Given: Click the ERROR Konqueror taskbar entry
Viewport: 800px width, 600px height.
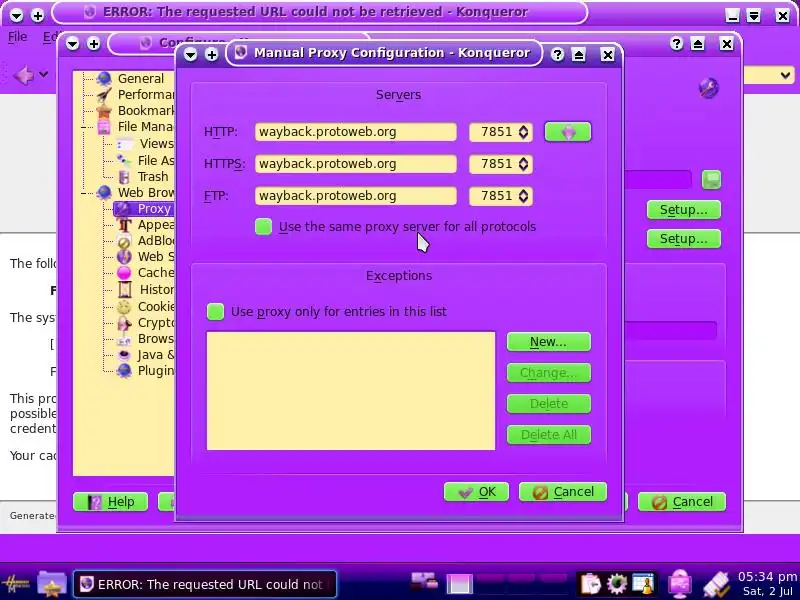Looking at the screenshot, I should tap(205, 584).
